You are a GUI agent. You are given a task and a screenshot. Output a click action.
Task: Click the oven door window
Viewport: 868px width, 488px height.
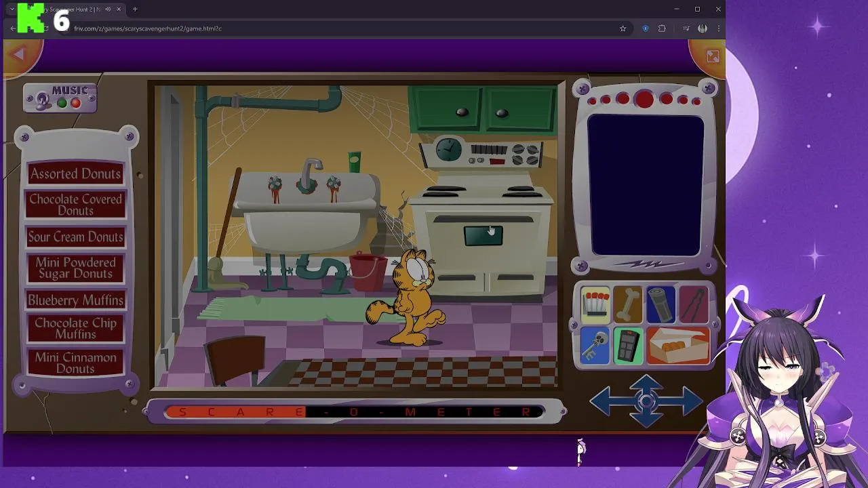pyautogui.click(x=484, y=235)
